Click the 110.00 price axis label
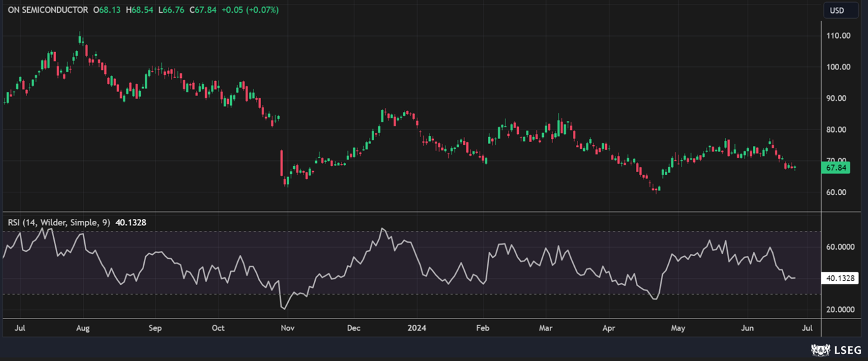 pyautogui.click(x=838, y=36)
